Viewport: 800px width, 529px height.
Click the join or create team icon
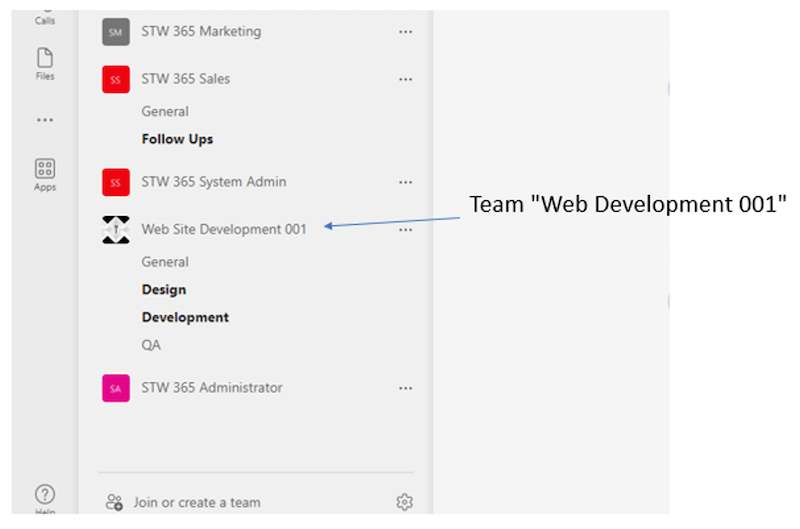[114, 502]
